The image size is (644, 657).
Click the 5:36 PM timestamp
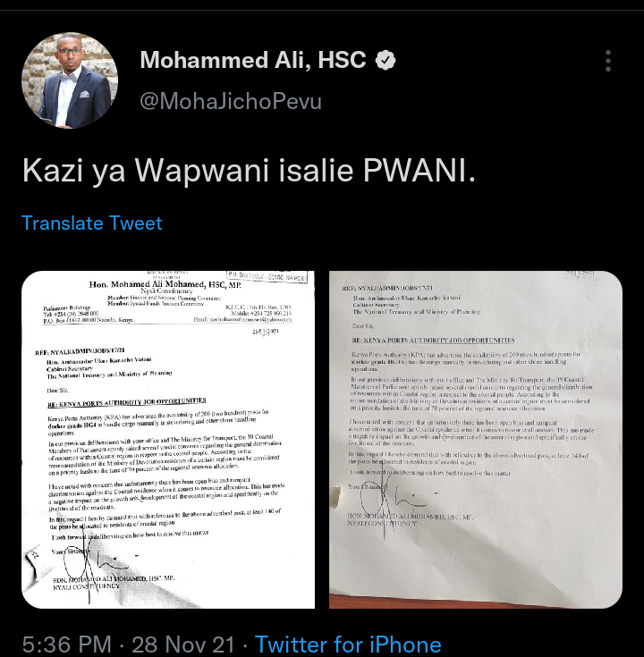(67, 644)
